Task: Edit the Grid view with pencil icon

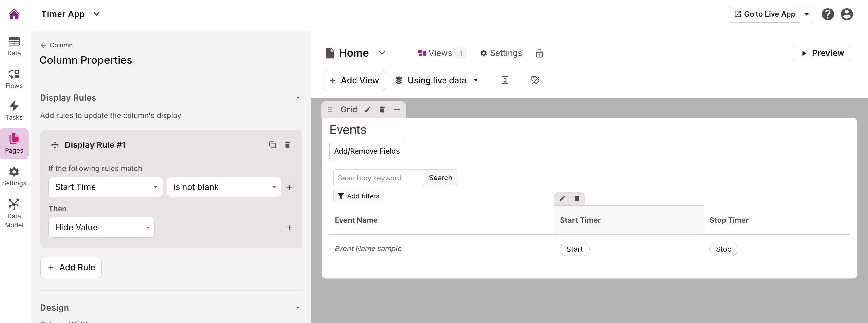Action: click(367, 110)
